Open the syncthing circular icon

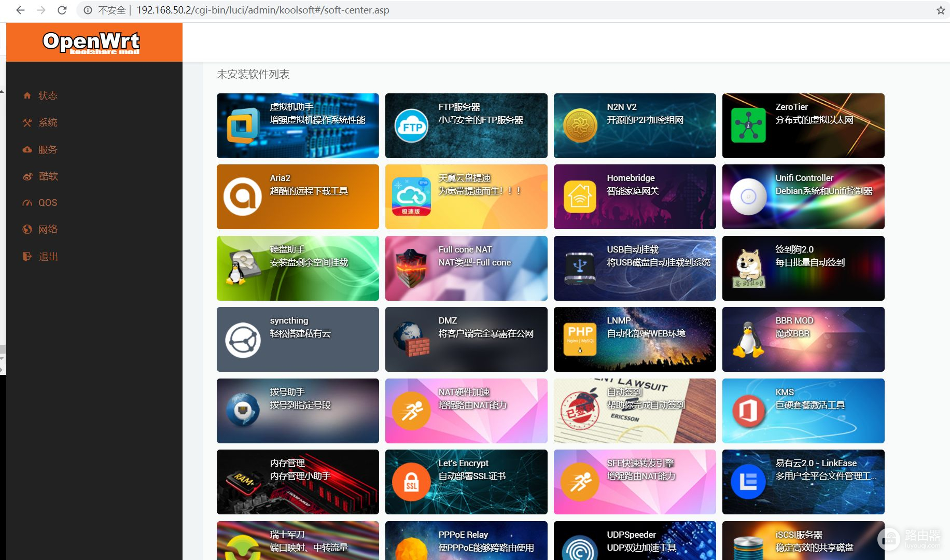pos(243,340)
